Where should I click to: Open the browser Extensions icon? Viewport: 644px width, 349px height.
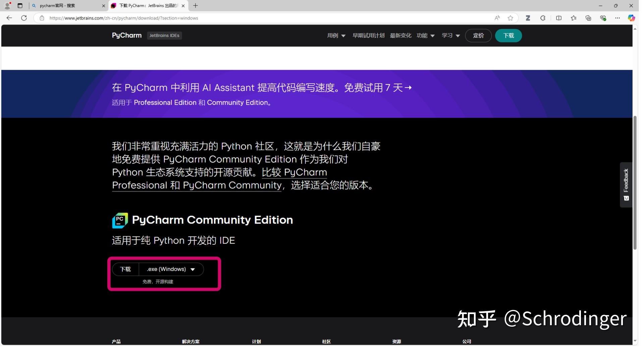tap(543, 18)
